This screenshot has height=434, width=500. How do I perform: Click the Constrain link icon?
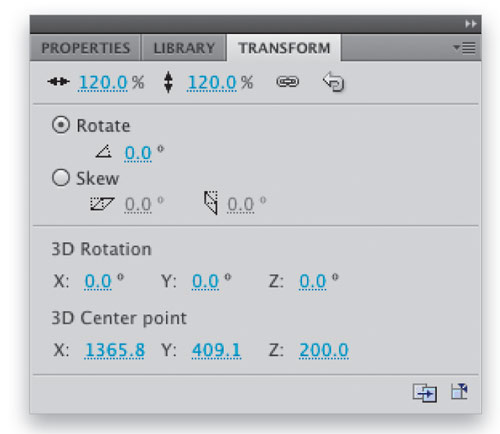(x=287, y=82)
